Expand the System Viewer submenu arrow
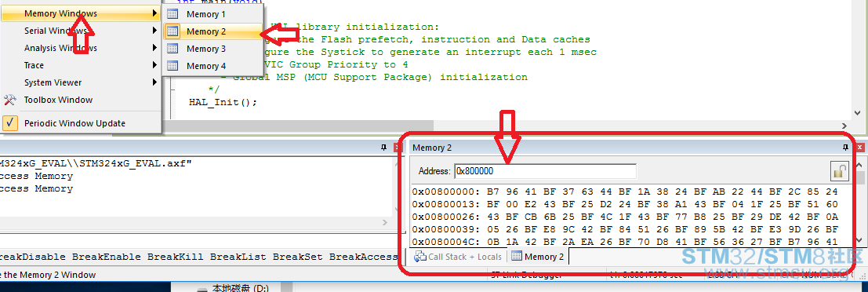This screenshot has width=868, height=292. [154, 82]
